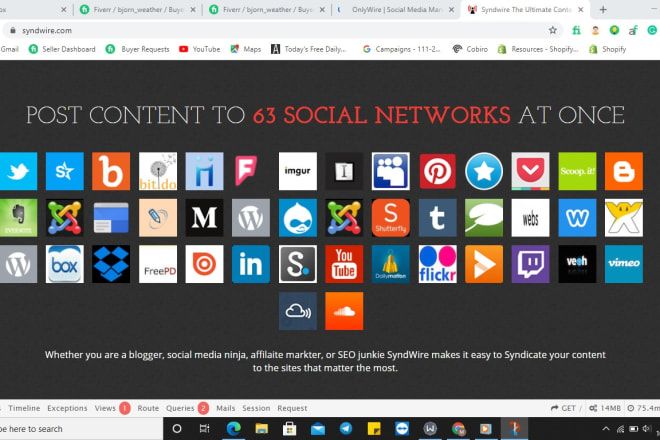This screenshot has width=660, height=440.
Task: Open the blue LinkedIn icon
Action: pyautogui.click(x=251, y=264)
